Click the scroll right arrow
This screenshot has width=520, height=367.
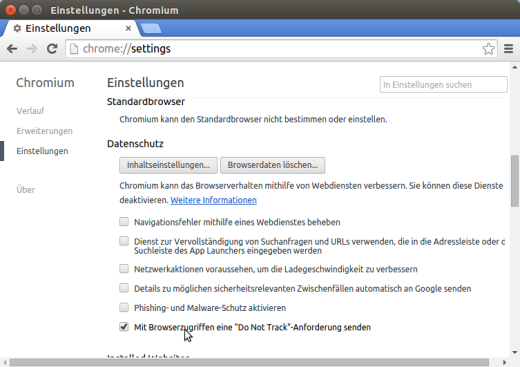[x=504, y=362]
